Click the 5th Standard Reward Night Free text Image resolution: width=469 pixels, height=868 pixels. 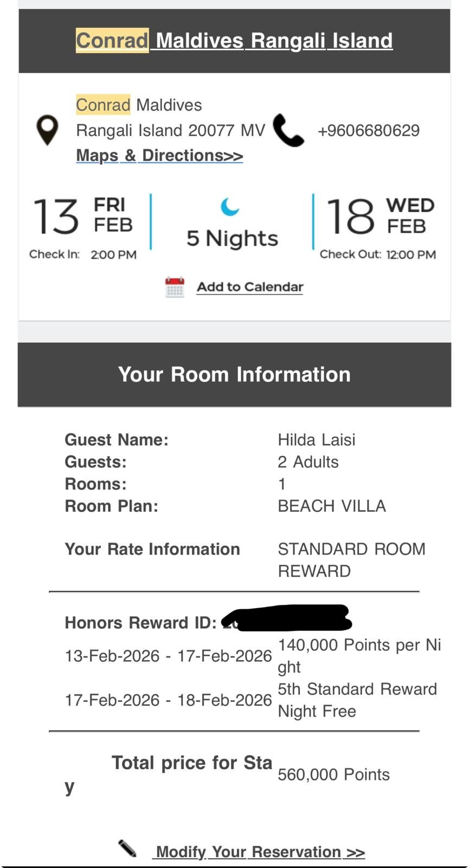tap(357, 700)
